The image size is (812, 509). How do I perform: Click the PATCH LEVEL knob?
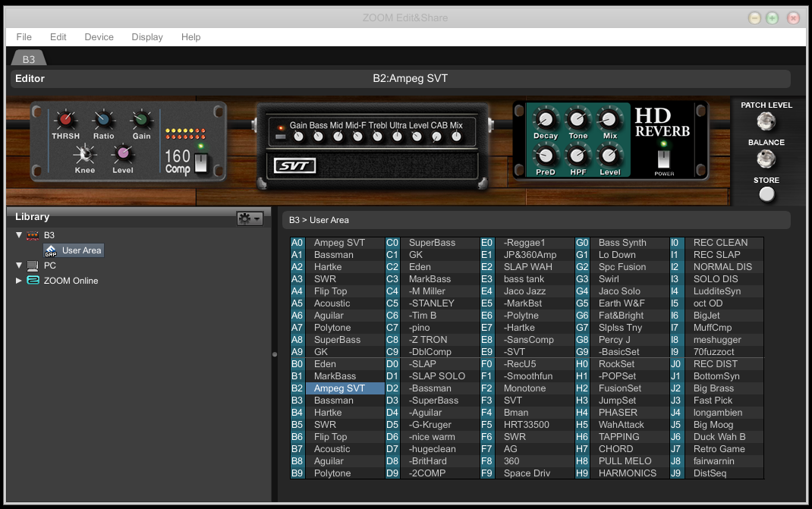766,122
